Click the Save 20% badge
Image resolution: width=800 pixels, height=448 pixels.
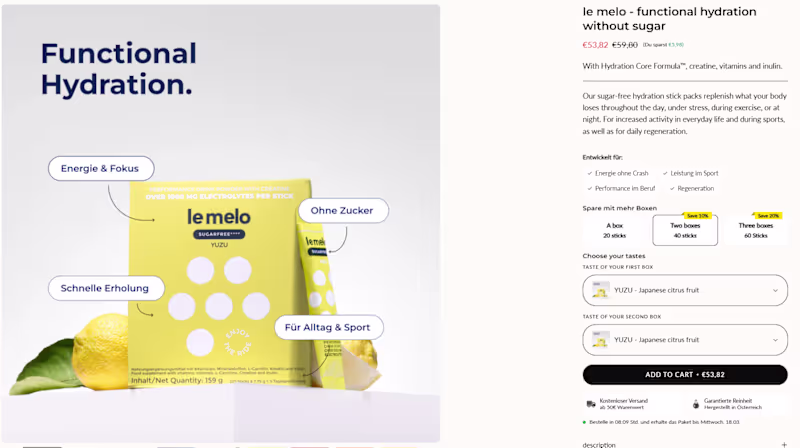(767, 215)
